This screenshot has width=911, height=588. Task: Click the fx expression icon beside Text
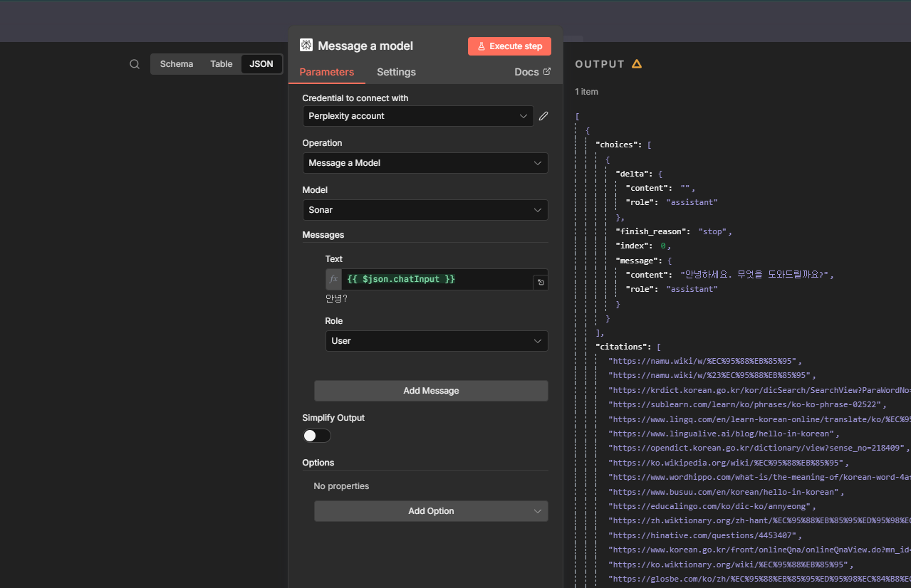(x=333, y=279)
